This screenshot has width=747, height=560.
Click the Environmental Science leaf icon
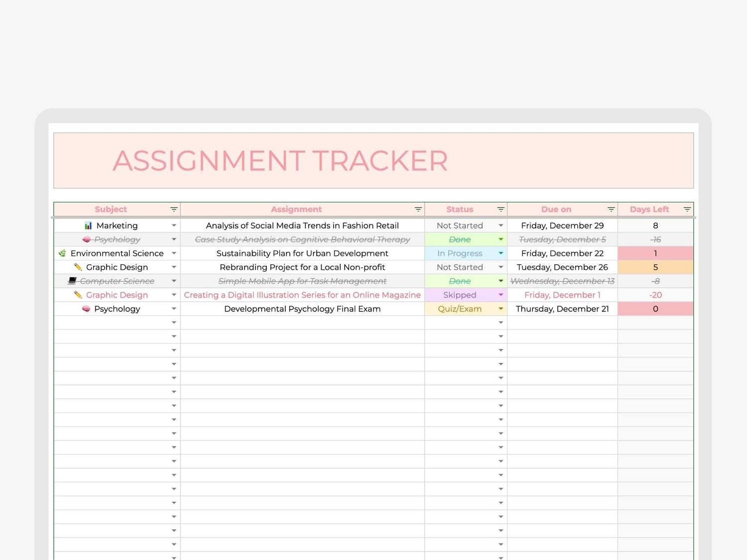[x=62, y=253]
